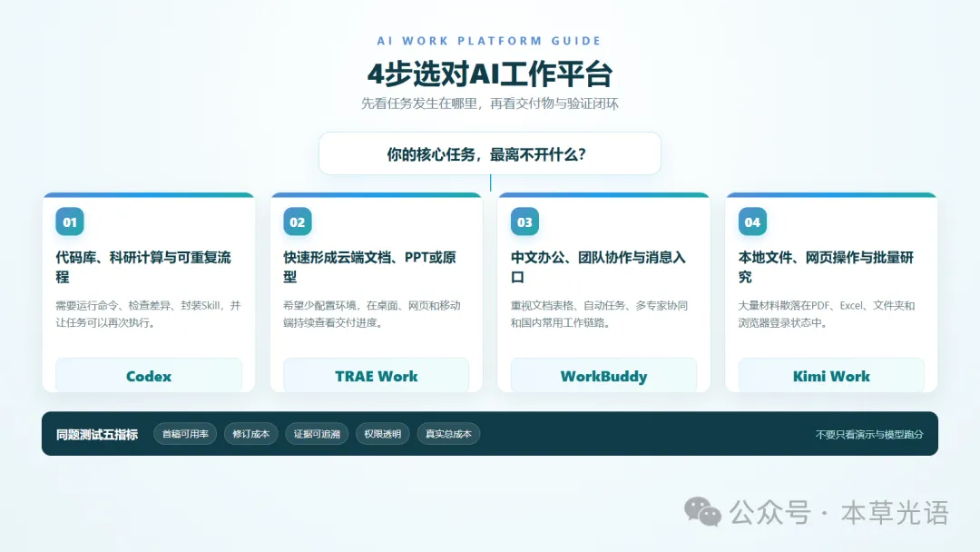Click the 权限透明 indicator pill
Screen dimensions: 980x552
tap(383, 434)
